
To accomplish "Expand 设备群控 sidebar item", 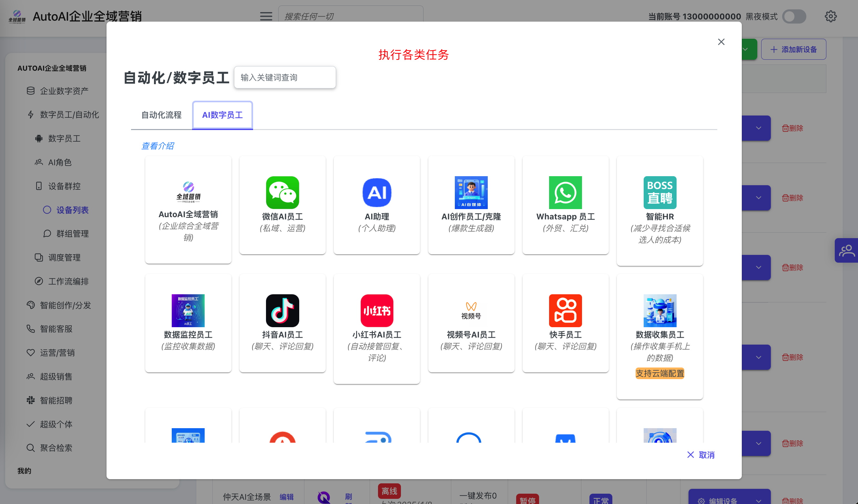I will [x=57, y=186].
